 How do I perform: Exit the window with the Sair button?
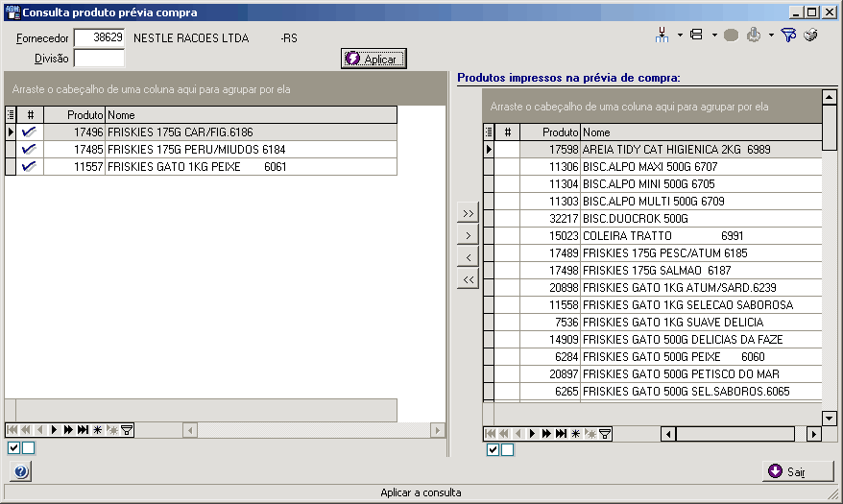(798, 471)
